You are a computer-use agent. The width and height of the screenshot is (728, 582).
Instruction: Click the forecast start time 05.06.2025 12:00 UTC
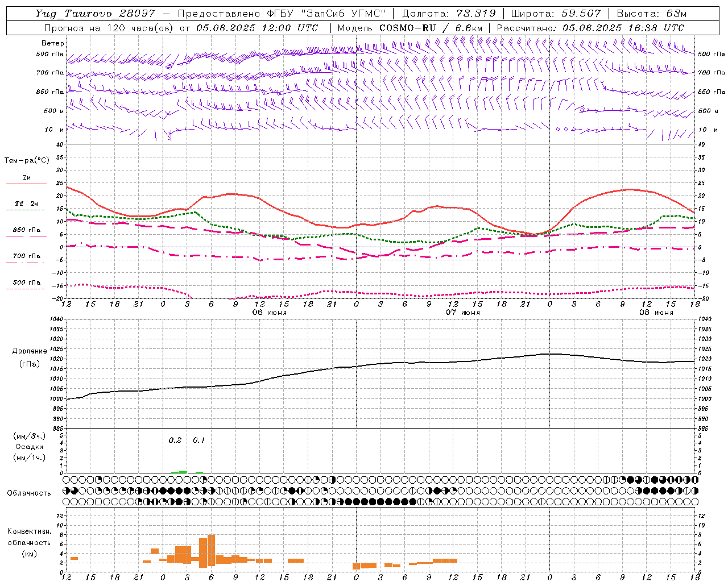coord(257,28)
